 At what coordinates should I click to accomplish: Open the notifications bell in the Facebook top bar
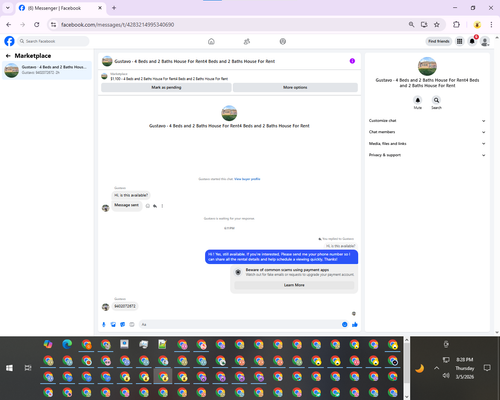472,41
